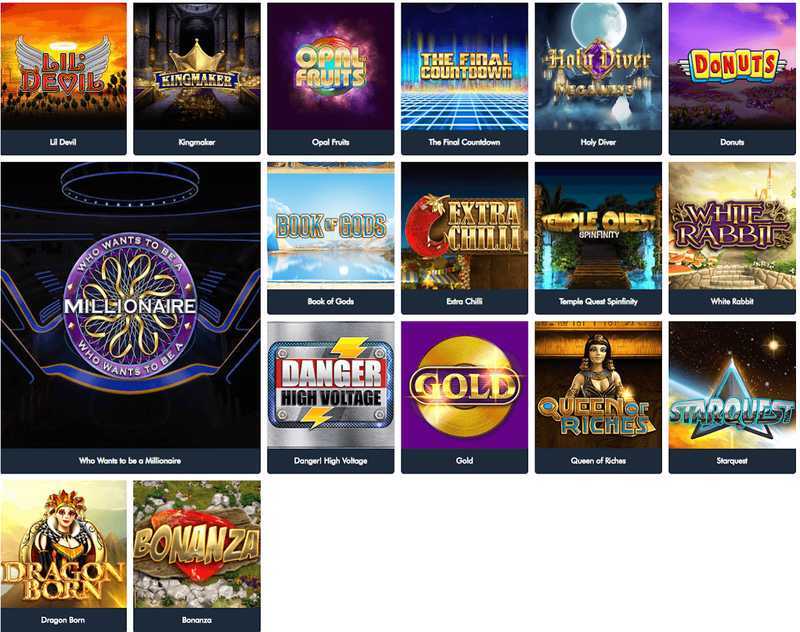Open the Dragon Born game image
The height and width of the screenshot is (632, 800).
coord(63,544)
